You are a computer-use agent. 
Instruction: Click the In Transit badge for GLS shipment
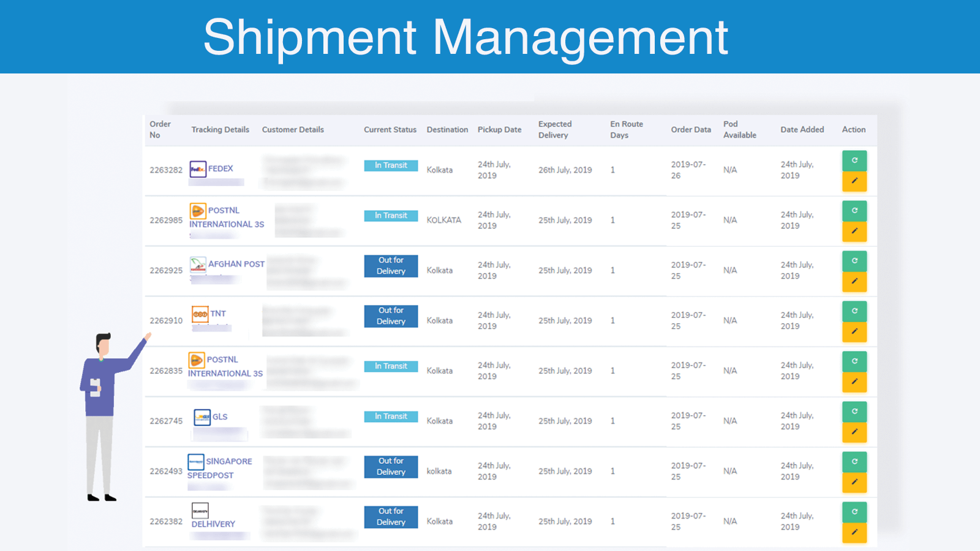390,416
